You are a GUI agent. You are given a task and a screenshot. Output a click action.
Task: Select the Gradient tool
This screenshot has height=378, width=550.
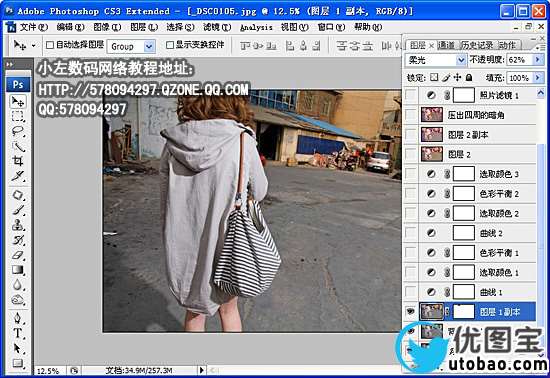[x=18, y=270]
